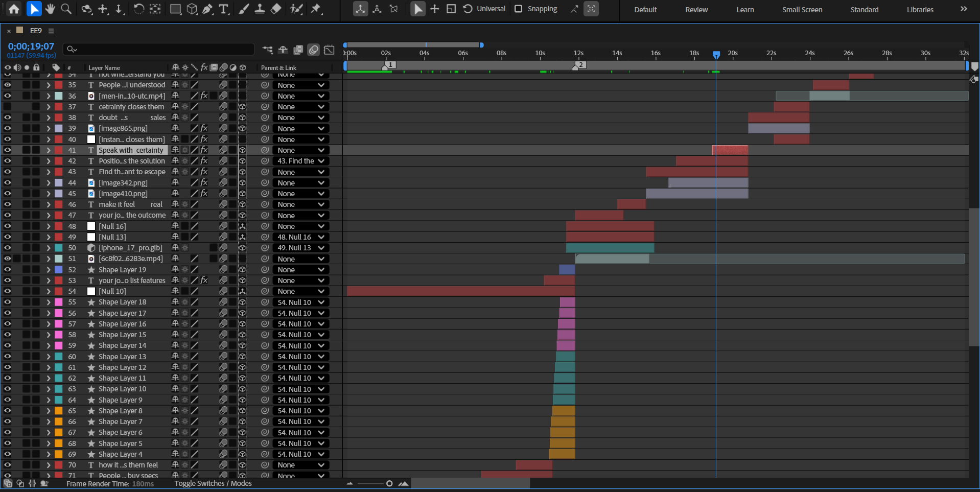
Task: Toggle visibility of Shape Layer 19
Action: (x=8, y=270)
